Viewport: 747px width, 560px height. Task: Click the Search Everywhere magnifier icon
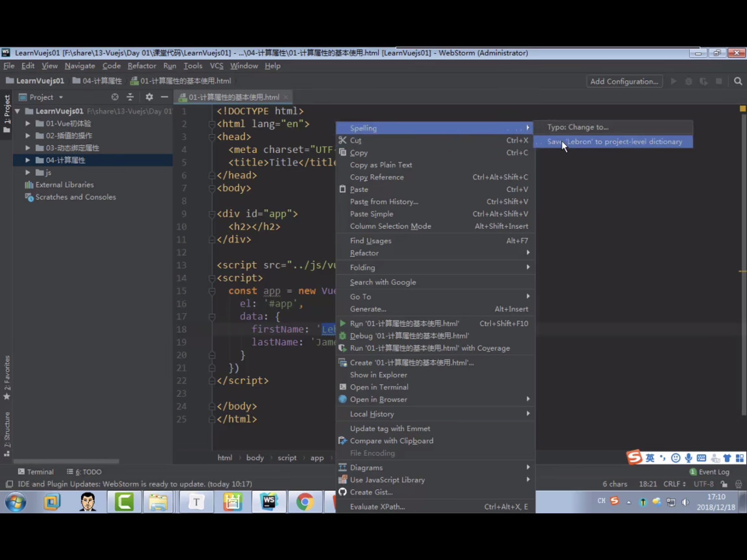(738, 81)
